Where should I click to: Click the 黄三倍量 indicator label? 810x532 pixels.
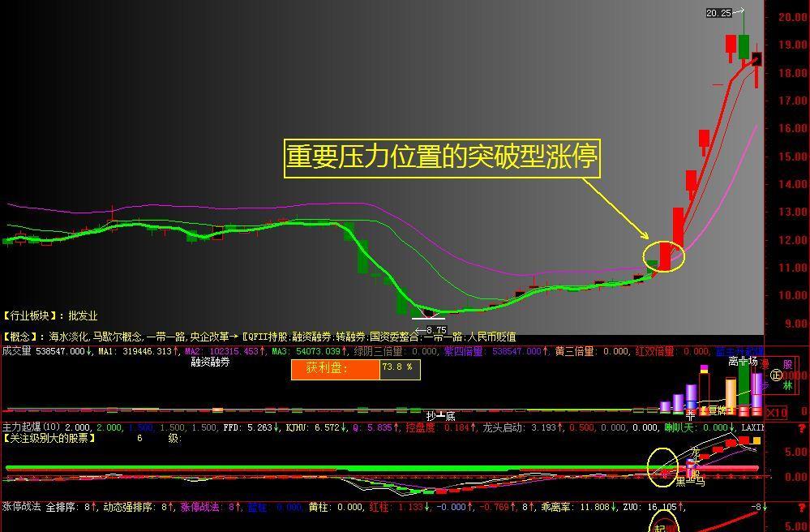(575, 351)
